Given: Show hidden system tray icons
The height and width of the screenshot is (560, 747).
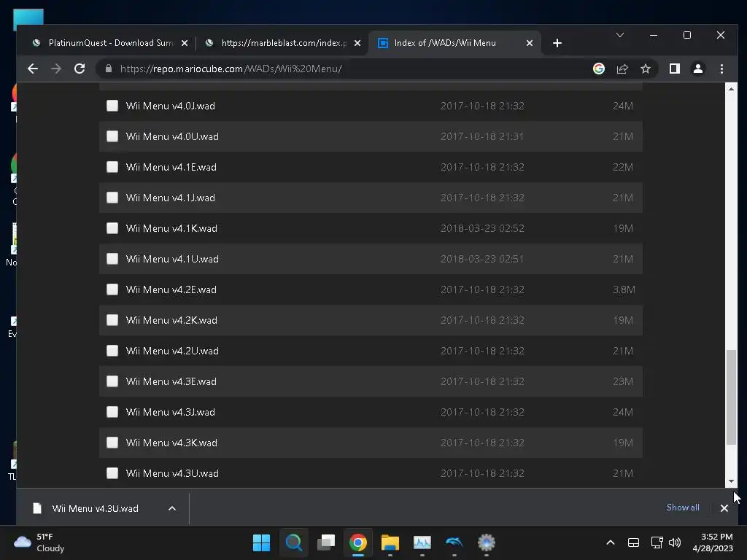Looking at the screenshot, I should coord(611,542).
